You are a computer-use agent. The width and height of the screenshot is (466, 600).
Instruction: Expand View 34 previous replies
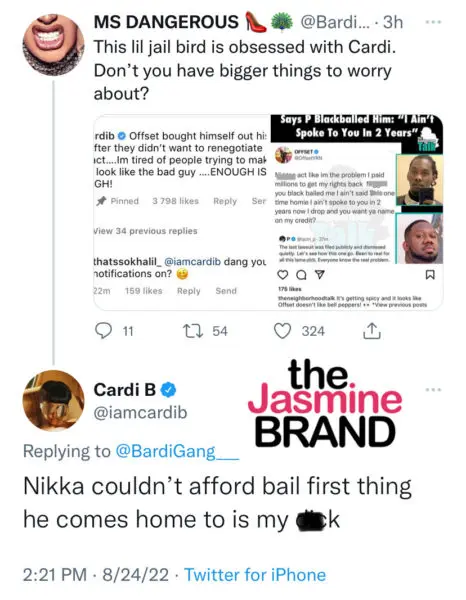coord(146,231)
